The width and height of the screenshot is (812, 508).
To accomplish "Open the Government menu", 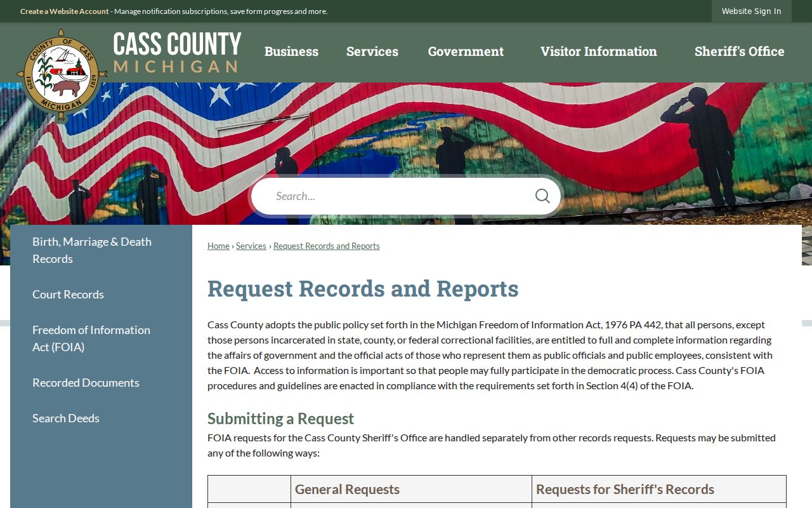I will pos(466,51).
